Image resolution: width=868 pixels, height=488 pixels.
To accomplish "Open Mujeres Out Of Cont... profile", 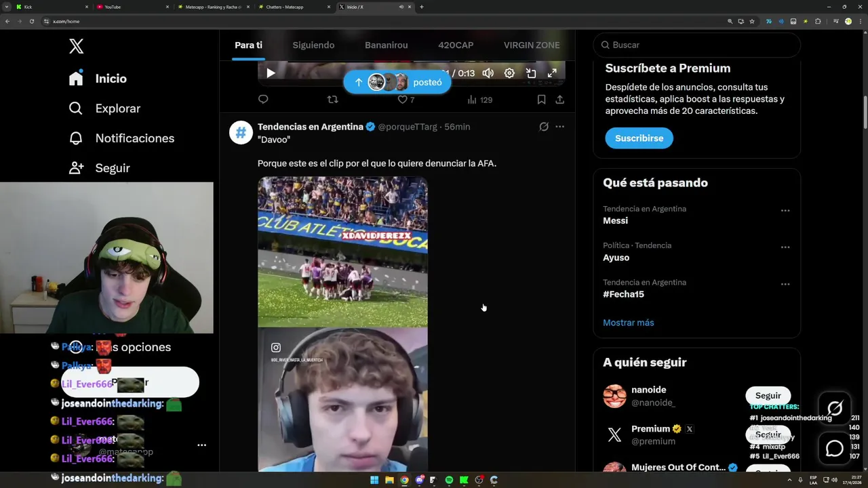I will (x=678, y=468).
